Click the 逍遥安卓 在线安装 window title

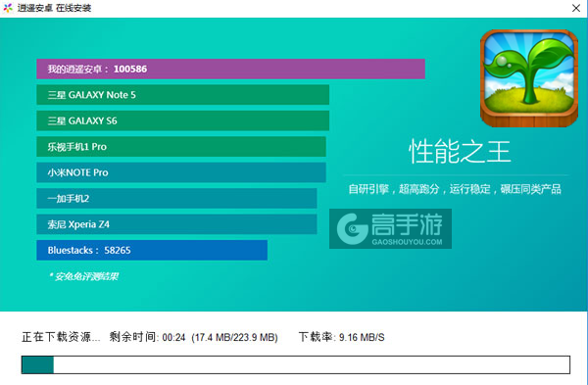[x=54, y=8]
